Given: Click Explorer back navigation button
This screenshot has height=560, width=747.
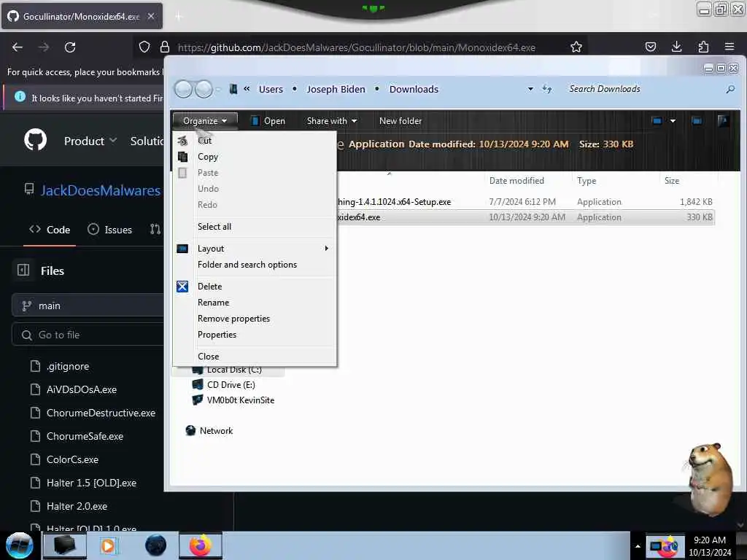Looking at the screenshot, I should point(183,89).
